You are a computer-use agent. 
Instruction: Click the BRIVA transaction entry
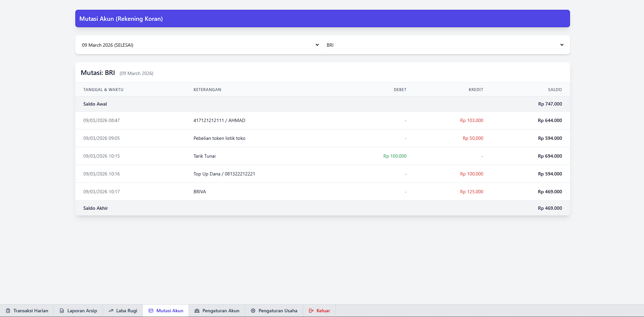click(200, 192)
